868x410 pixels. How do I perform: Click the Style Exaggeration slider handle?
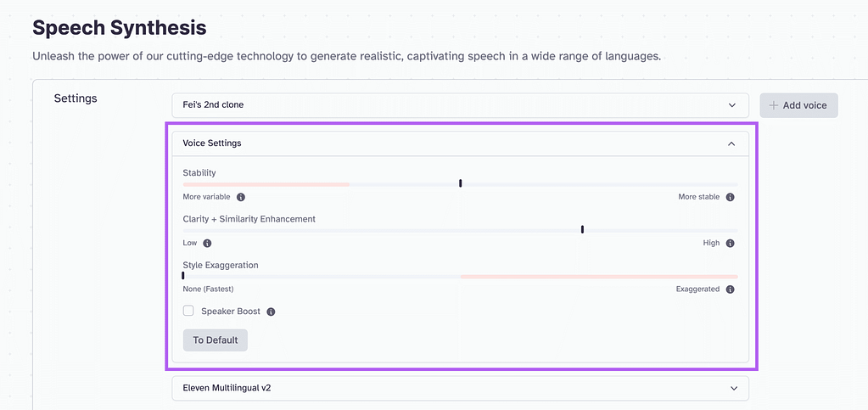click(183, 276)
